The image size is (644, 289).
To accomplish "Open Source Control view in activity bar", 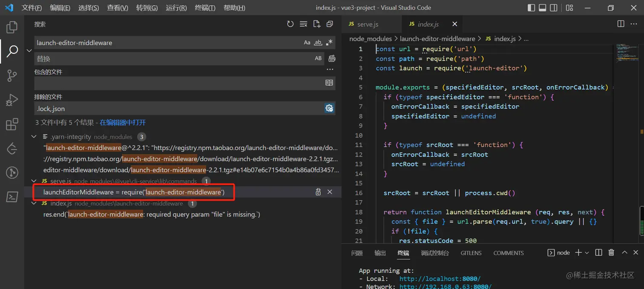I will 12,76.
